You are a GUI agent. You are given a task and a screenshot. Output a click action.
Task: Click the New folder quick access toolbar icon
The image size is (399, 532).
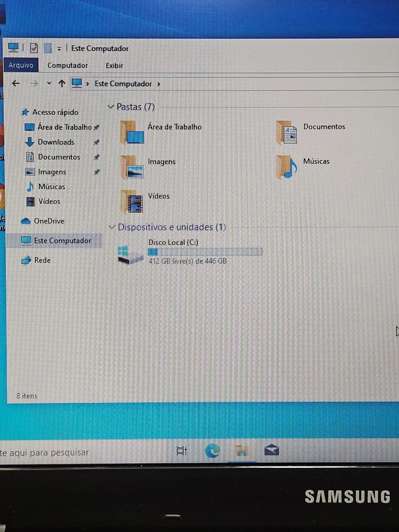tap(48, 48)
